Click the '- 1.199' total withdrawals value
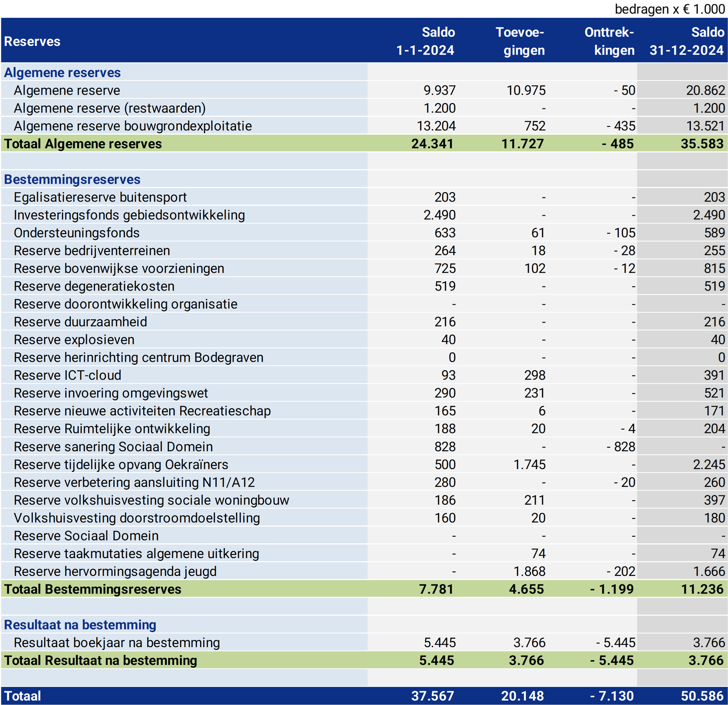 [x=612, y=589]
